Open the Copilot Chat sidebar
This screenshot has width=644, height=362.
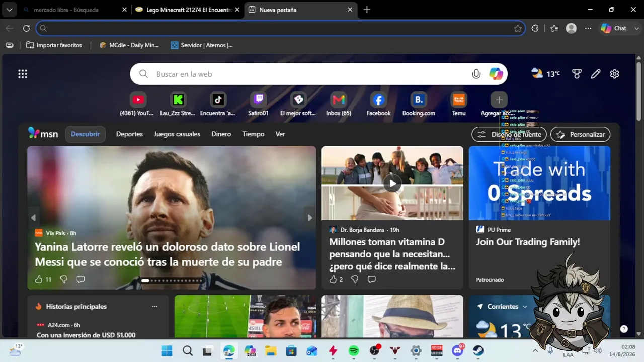tap(614, 28)
